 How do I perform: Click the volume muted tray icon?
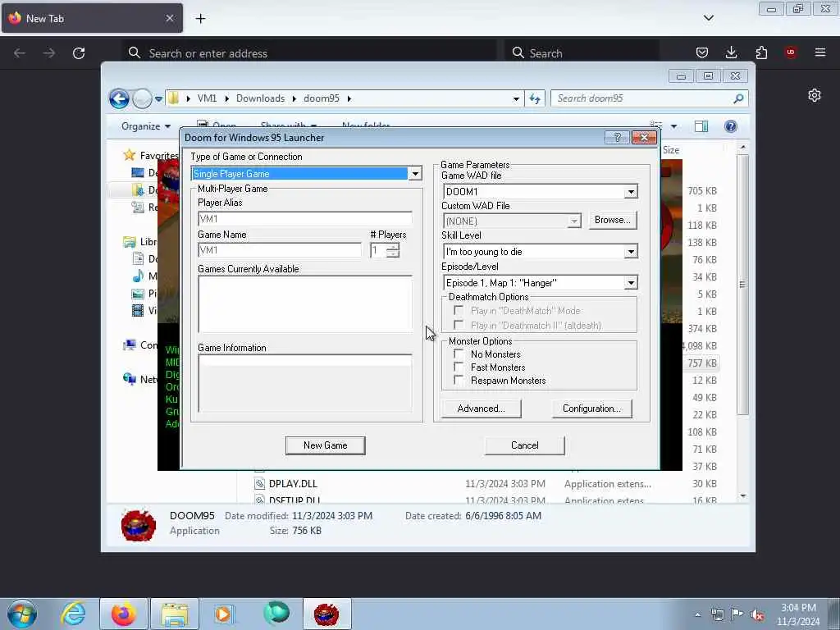tap(757, 615)
